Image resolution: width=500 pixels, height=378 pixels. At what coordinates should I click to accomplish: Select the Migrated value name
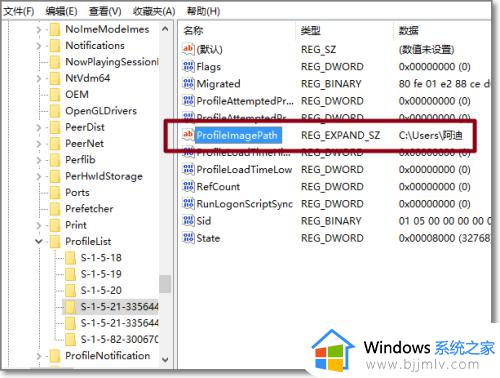218,84
